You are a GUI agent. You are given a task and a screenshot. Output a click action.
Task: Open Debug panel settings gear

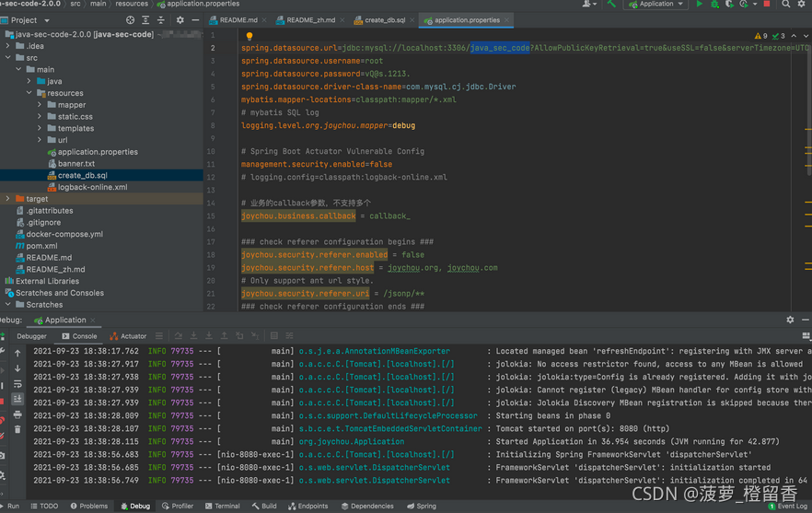click(790, 320)
